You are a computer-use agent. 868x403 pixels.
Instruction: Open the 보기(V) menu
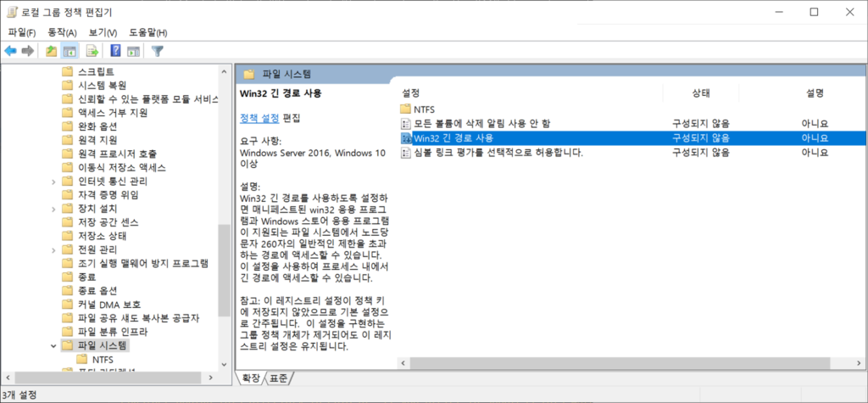coord(103,32)
